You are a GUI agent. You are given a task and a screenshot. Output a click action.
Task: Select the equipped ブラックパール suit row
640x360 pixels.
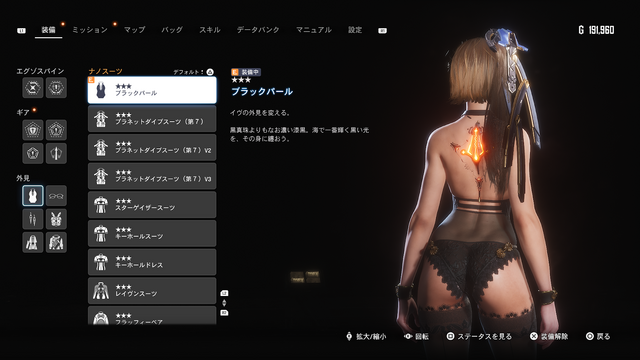pyautogui.click(x=152, y=90)
